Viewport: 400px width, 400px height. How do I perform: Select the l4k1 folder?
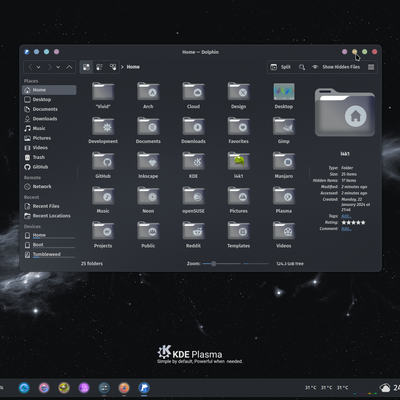(x=238, y=165)
